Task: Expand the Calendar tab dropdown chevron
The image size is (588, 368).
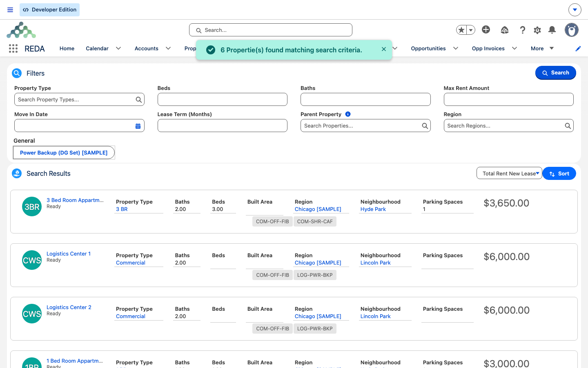Action: (x=118, y=48)
